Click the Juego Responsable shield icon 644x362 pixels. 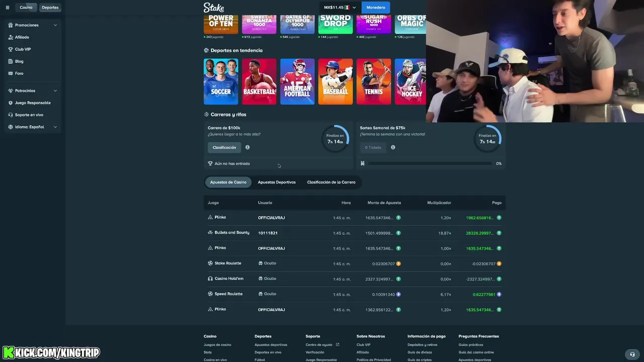pos(11,103)
